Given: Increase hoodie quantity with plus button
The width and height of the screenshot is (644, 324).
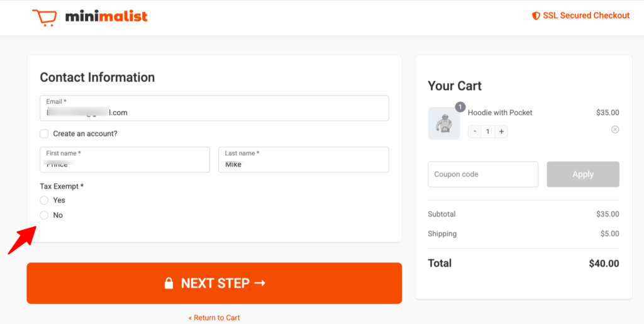Looking at the screenshot, I should [501, 131].
